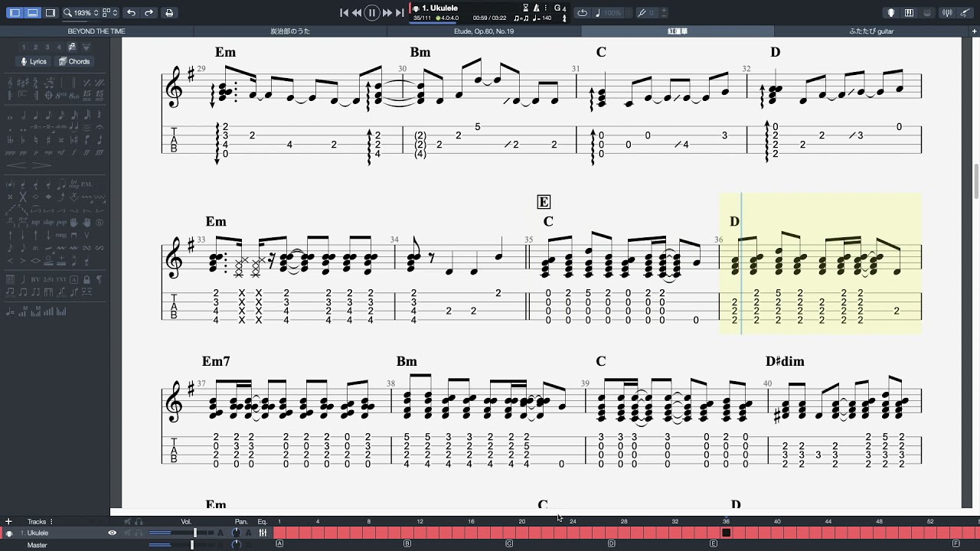Open the tuner icon
Screen dimensions: 980x551
[948, 13]
